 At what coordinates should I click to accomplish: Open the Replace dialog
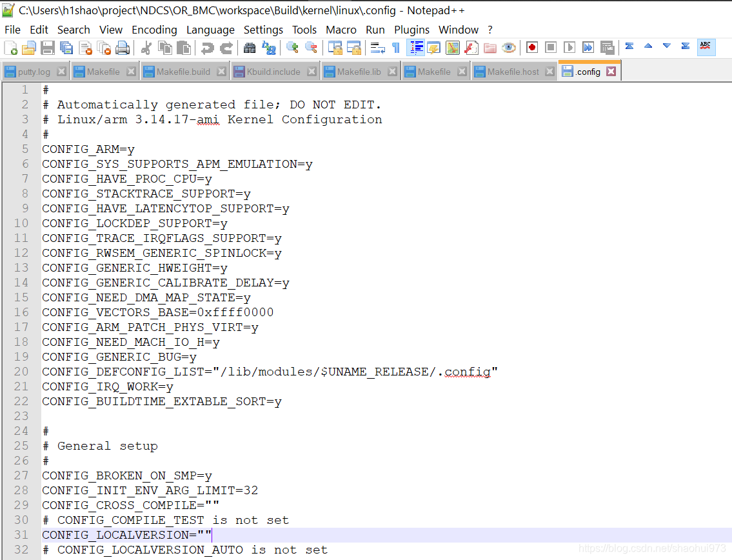[x=269, y=48]
